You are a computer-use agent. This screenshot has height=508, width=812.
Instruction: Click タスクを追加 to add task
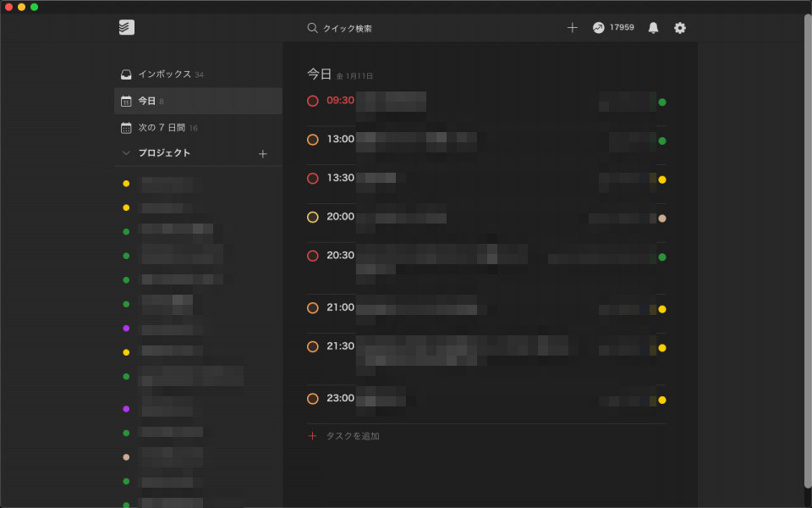tap(353, 436)
